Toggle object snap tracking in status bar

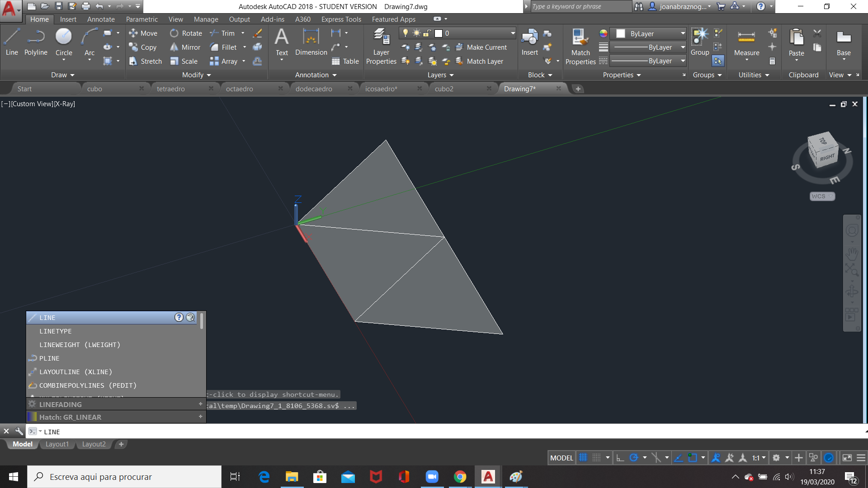pos(679,458)
